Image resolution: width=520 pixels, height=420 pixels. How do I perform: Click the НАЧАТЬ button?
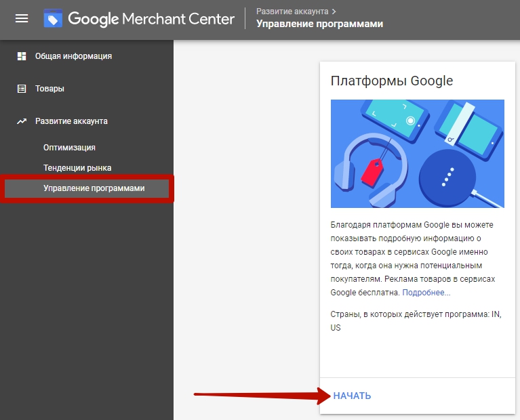click(352, 396)
